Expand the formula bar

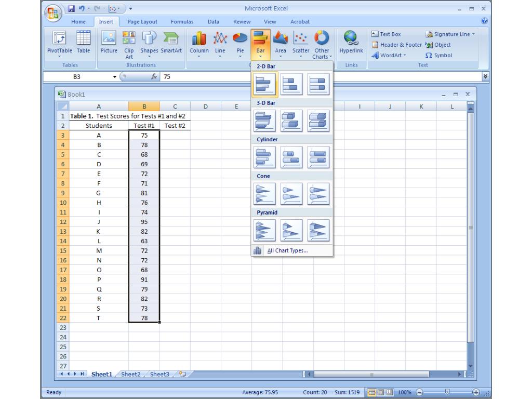click(x=486, y=76)
